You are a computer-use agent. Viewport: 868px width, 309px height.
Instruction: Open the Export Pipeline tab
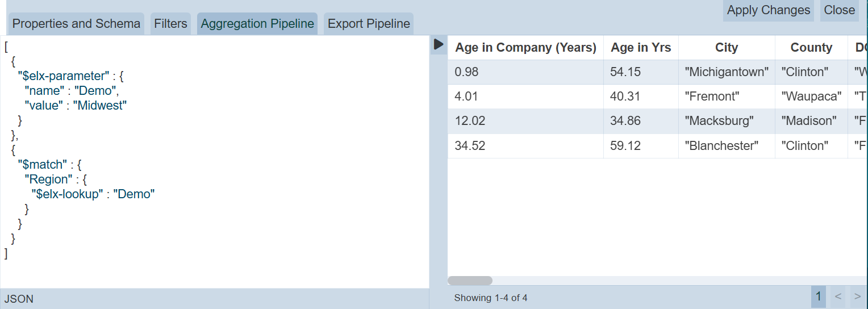pos(369,24)
